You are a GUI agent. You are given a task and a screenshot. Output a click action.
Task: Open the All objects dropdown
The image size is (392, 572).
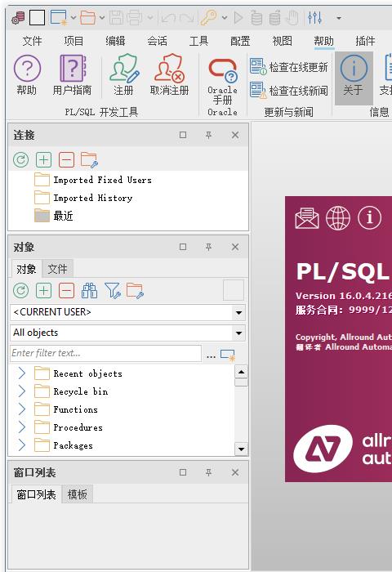238,333
